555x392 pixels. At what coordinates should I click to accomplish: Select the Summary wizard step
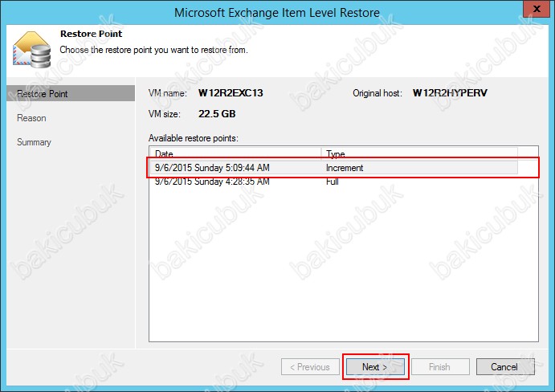click(x=34, y=142)
